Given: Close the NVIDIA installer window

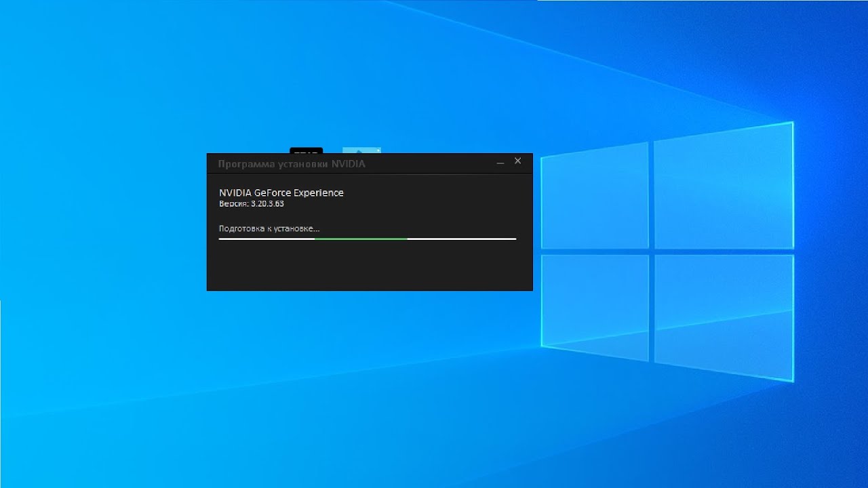Looking at the screenshot, I should click(x=518, y=161).
